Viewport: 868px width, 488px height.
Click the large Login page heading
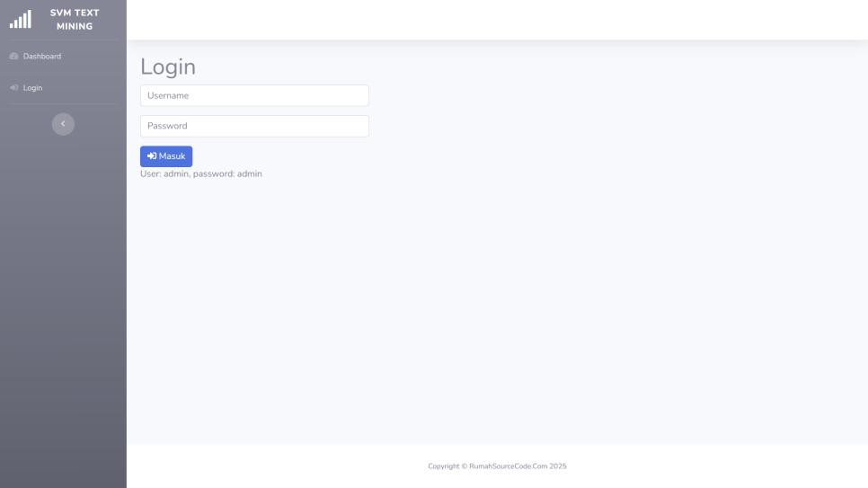[168, 67]
